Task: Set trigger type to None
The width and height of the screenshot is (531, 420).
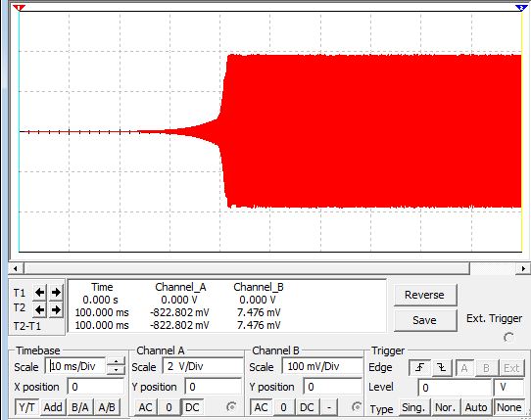Action: click(x=509, y=407)
